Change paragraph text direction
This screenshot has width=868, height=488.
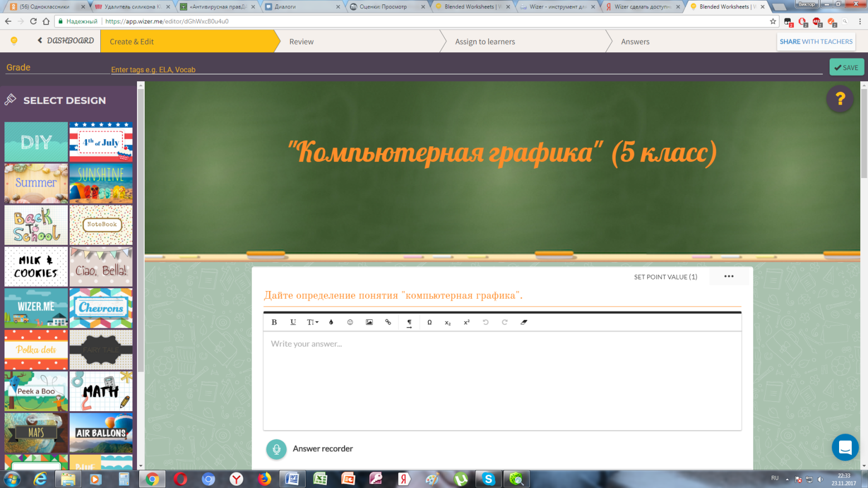pos(409,323)
